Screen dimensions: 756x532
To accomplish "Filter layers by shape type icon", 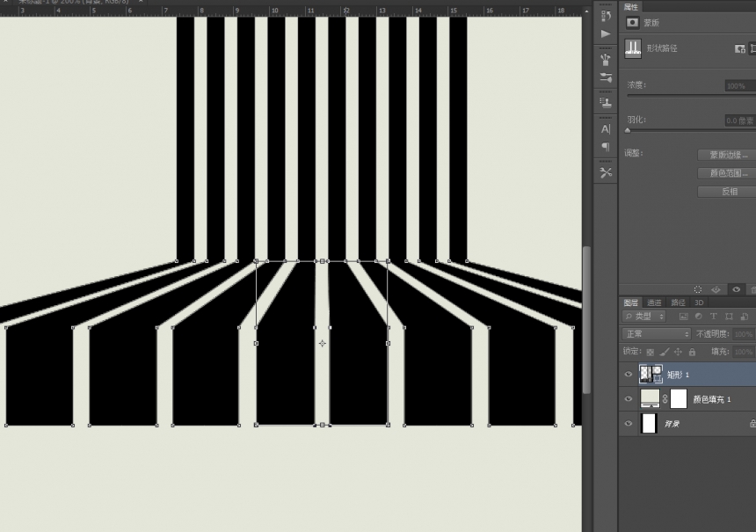I will pyautogui.click(x=729, y=317).
